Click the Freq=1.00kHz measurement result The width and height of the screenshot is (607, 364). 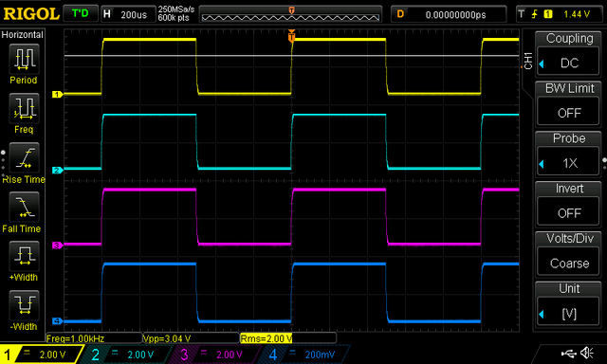pos(94,338)
